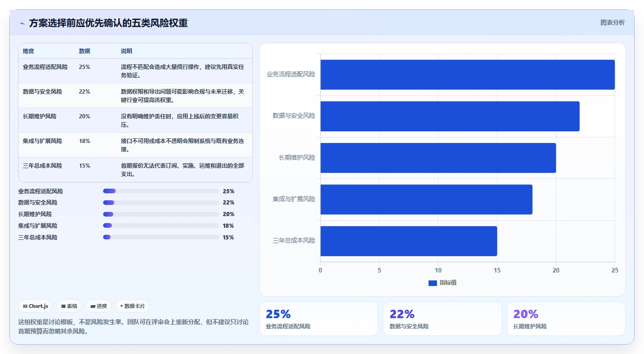Click the chart y-axis label 长期维护风险

tap(297, 157)
